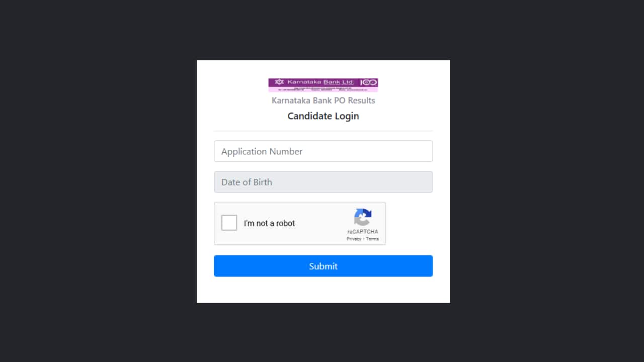Click the "Candidate Login" heading
This screenshot has height=362, width=644.
(323, 116)
